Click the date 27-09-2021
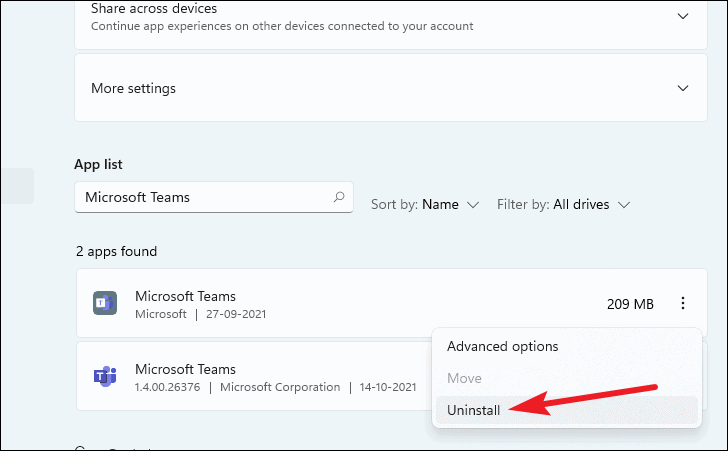 pos(236,314)
